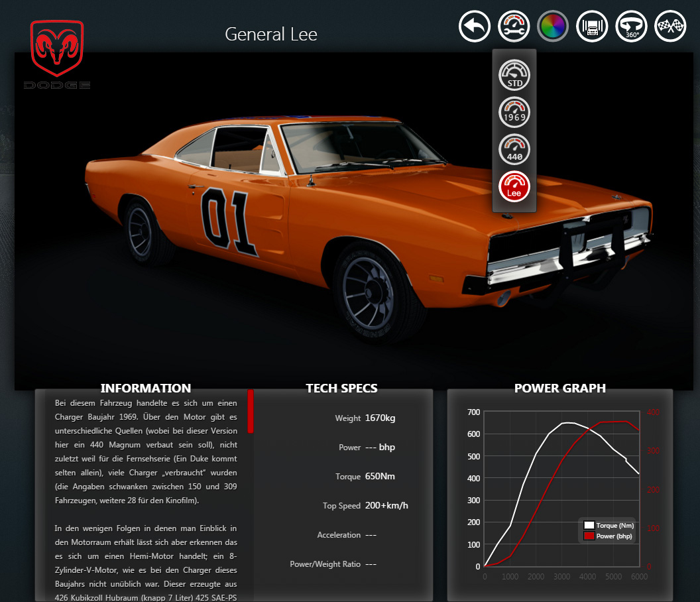Click the Torque 650Nm value

pos(380,476)
